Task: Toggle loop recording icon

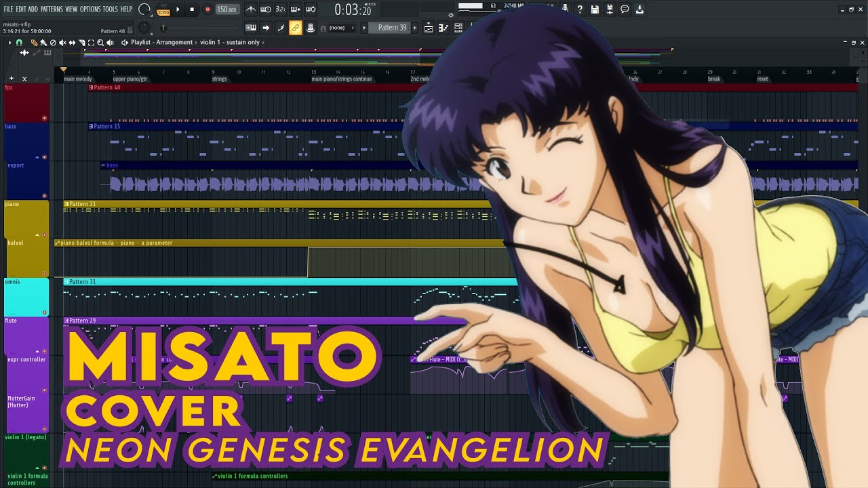Action: 311,9
